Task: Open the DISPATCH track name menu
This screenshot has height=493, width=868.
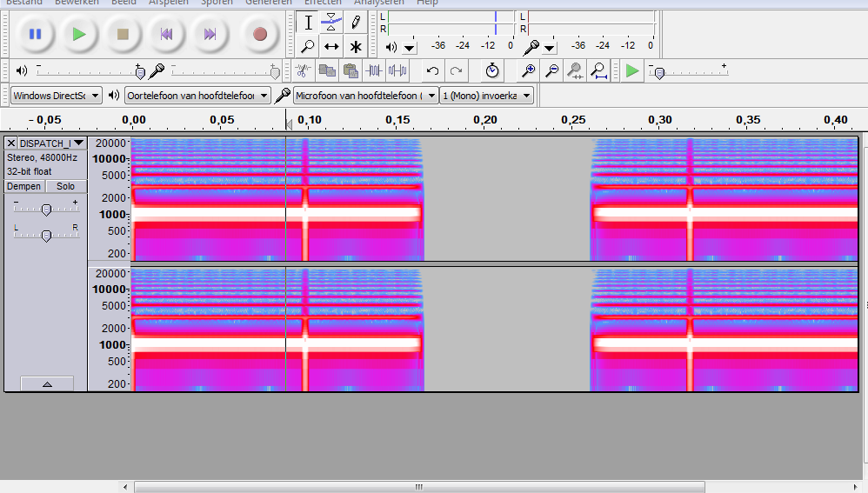Action: [52, 143]
